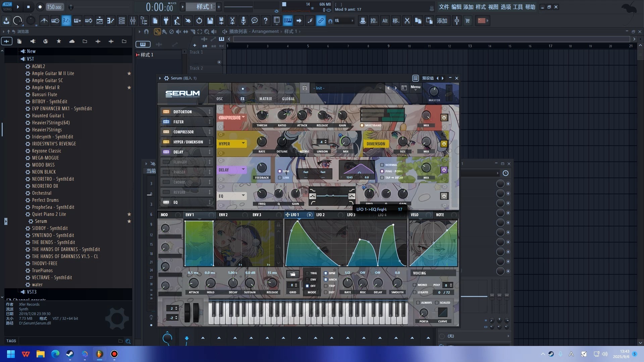Viewport: 644px width, 362px height.
Task: Click the browser cloud icon
Action: (x=72, y=41)
